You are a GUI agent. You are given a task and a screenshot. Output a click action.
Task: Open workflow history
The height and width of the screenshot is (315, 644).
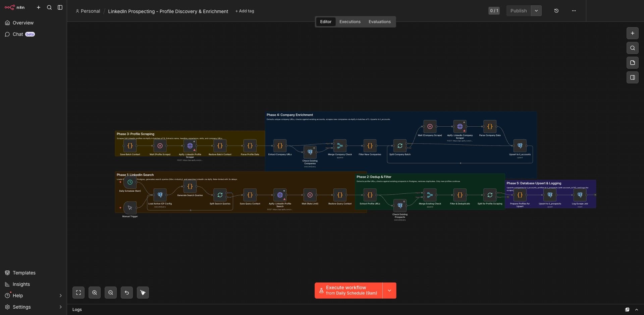coord(556,11)
